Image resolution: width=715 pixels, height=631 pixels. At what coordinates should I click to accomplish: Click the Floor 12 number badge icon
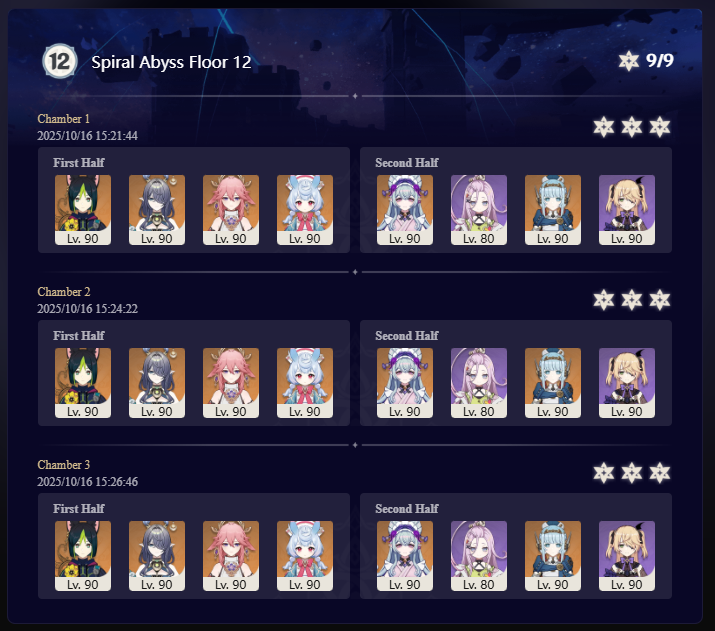pyautogui.click(x=60, y=61)
